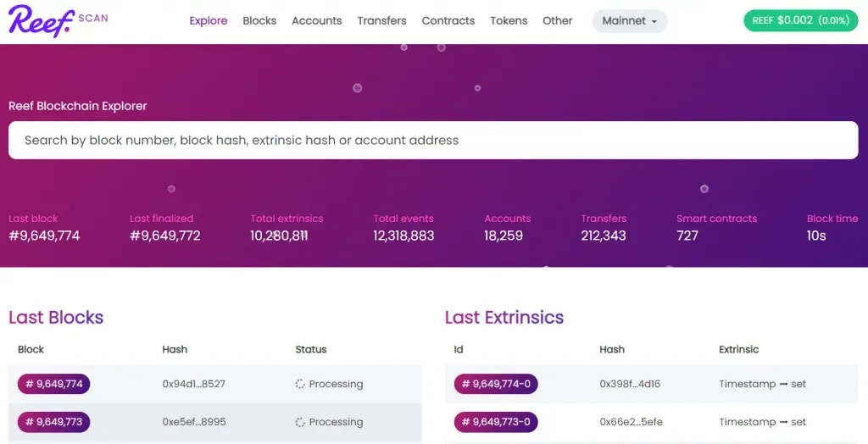
Task: Click extrinsic hash 0x398f...4d16
Action: [630, 384]
